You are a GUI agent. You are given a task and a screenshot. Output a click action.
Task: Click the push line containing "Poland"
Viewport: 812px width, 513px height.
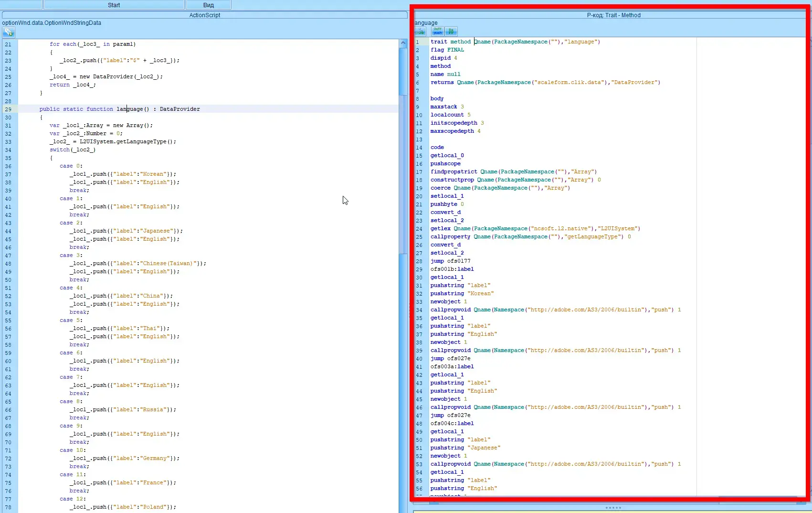[x=123, y=507]
